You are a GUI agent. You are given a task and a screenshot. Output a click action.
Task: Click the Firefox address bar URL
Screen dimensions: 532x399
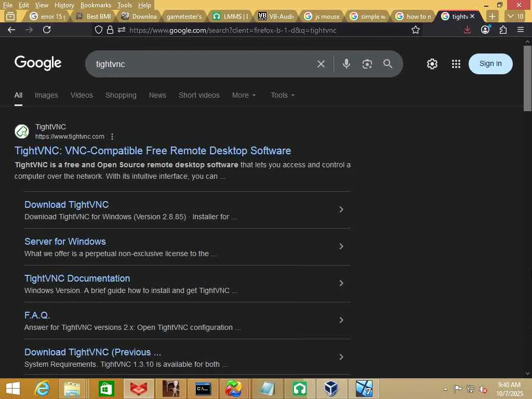point(233,30)
